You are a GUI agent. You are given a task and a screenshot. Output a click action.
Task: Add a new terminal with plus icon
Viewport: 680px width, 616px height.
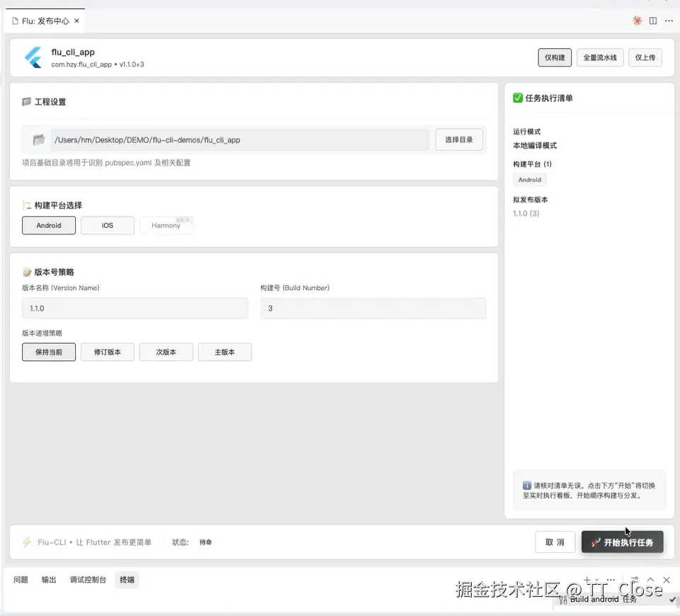pos(586,580)
